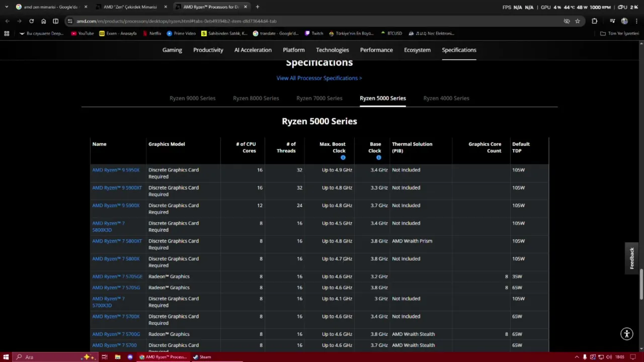The image size is (644, 362).
Task: Open the AMD Ryzen 7 5700G link
Action: 116,334
